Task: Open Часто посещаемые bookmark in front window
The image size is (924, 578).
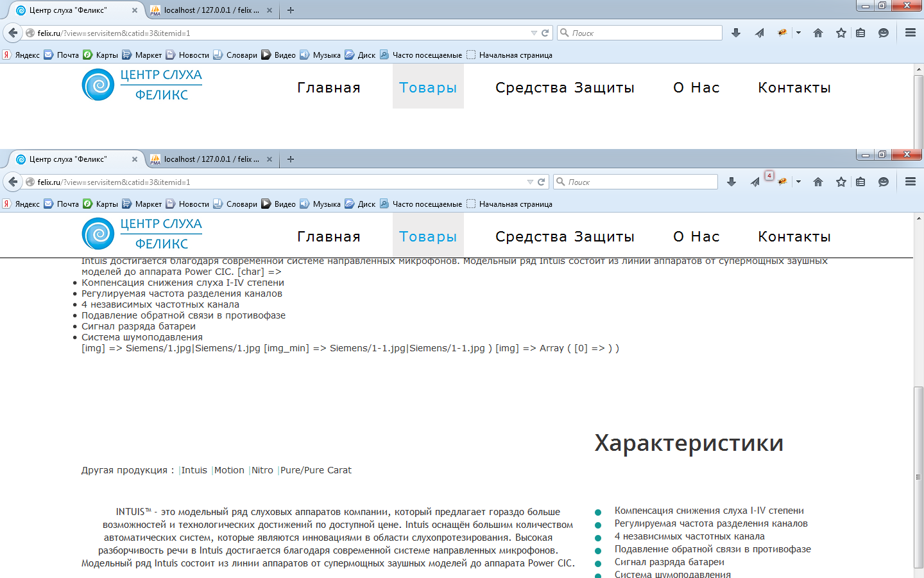Action: [x=421, y=204]
